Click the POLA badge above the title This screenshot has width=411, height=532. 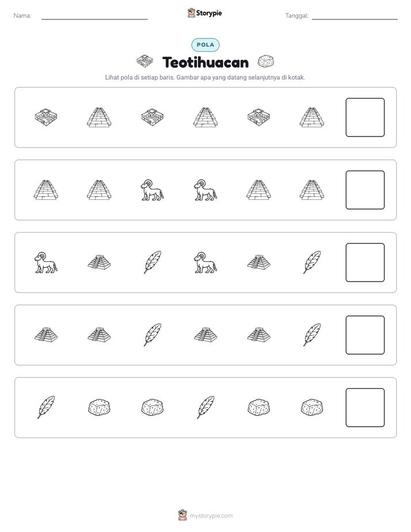[x=205, y=45]
